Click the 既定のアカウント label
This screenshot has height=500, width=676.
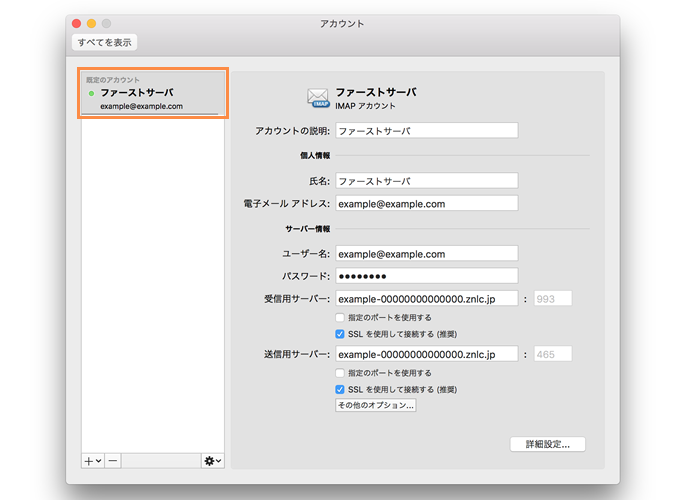(x=113, y=80)
